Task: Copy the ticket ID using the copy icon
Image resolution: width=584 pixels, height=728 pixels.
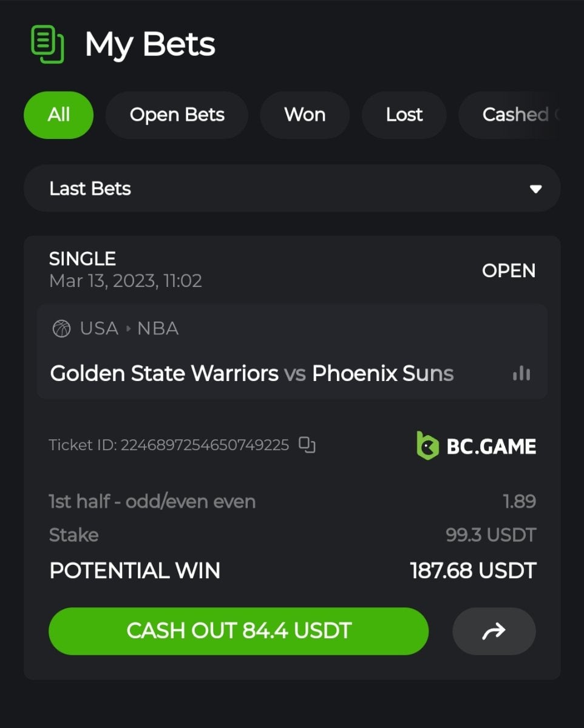Action: (307, 445)
